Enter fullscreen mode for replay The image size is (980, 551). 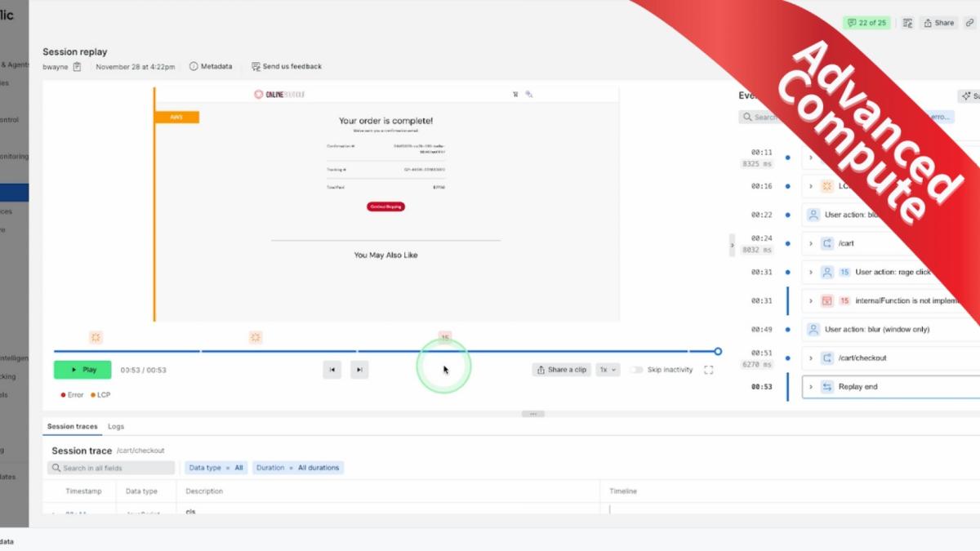[708, 370]
